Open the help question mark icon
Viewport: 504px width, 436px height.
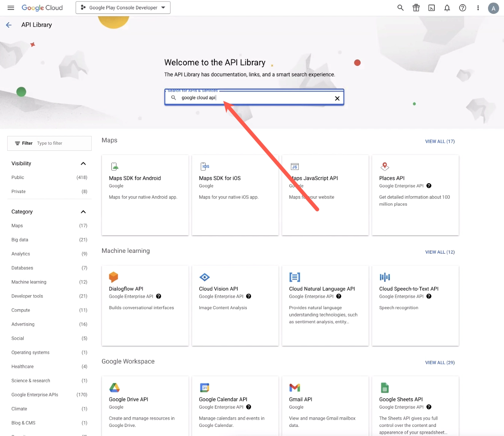[463, 8]
